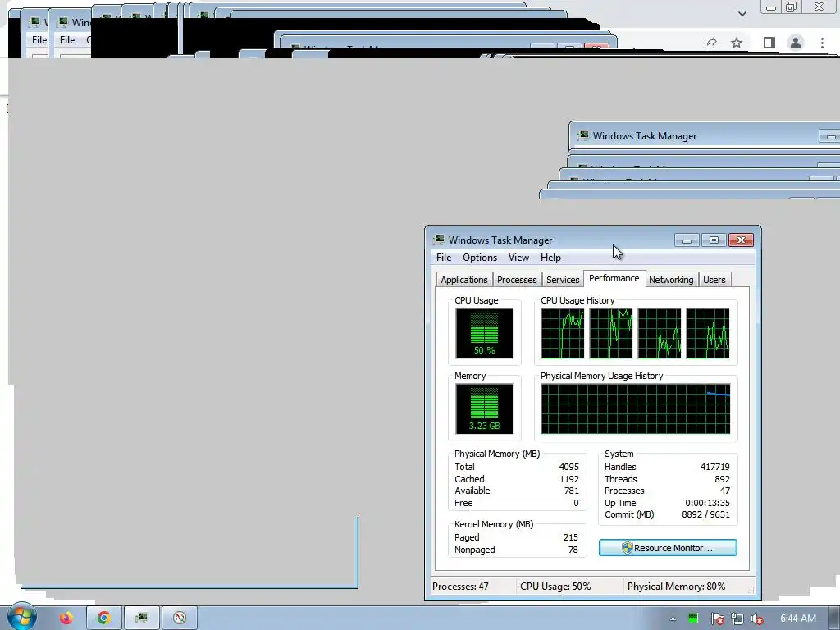This screenshot has width=840, height=630.
Task: Minimize the front Windows Task Manager window
Action: [x=687, y=240]
